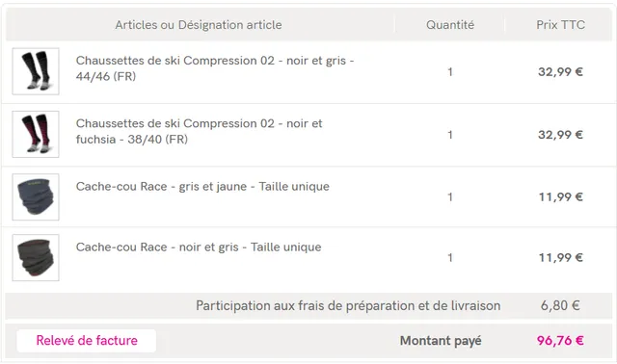Viewport: 617px width, 364px height.
Task: Click the 32,99 € price of grey socks
Action: (560, 72)
